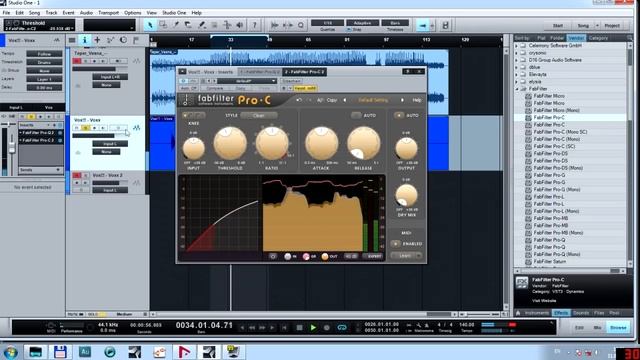Image resolution: width=640 pixels, height=360 pixels.
Task: Open the Tempo Follow dropdown
Action: point(44,54)
